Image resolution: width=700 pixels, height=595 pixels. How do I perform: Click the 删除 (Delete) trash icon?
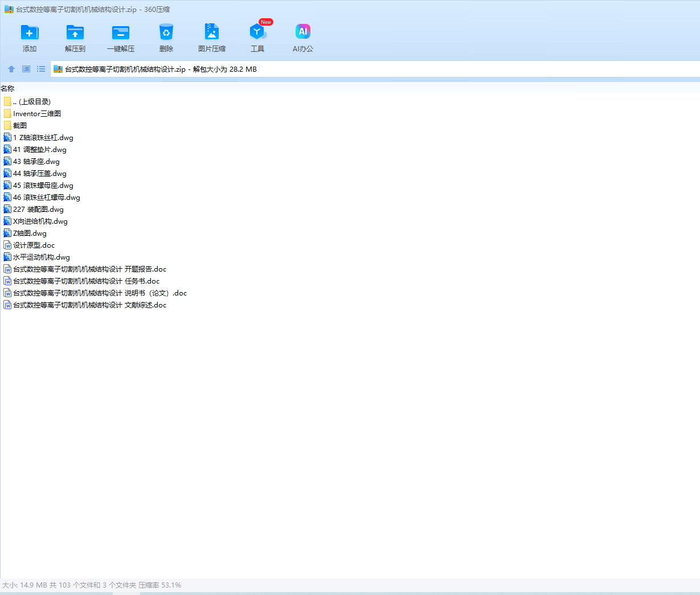166,32
